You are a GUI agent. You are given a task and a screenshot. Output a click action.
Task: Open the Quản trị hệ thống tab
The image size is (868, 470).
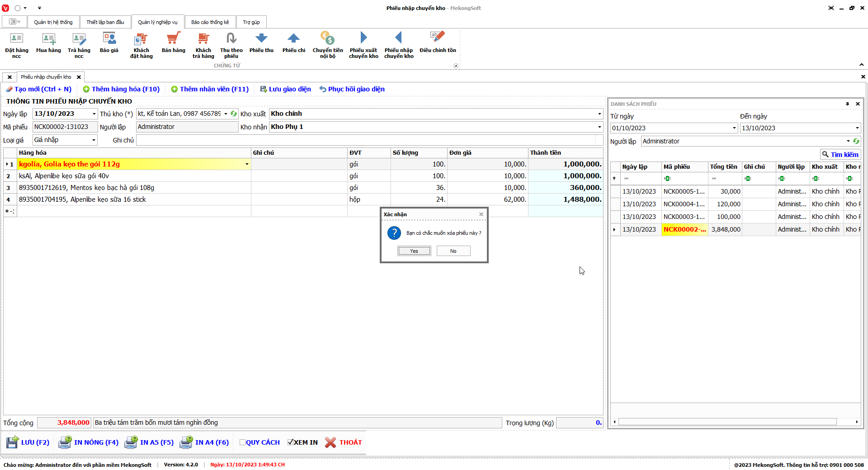coord(53,22)
